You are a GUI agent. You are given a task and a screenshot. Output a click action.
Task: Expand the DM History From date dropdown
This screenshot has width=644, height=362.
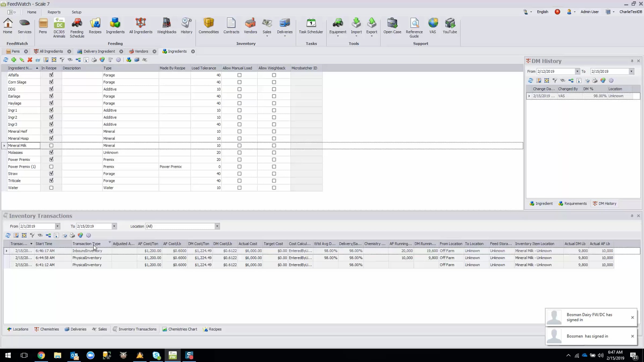[x=577, y=71]
